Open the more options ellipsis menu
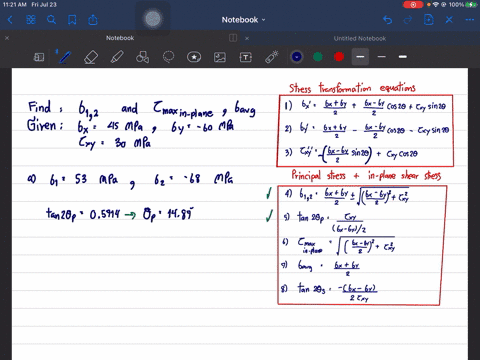Image resolution: width=480 pixels, height=360 pixels. [x=470, y=20]
